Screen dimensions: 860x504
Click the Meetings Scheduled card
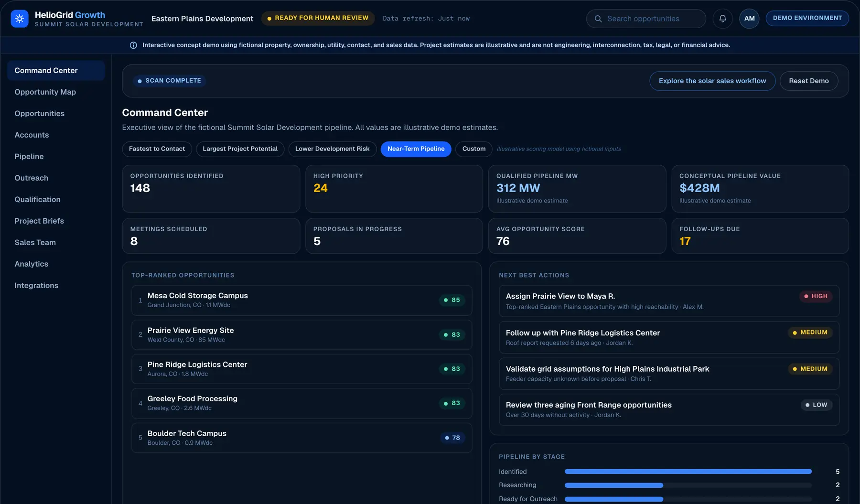(x=211, y=236)
